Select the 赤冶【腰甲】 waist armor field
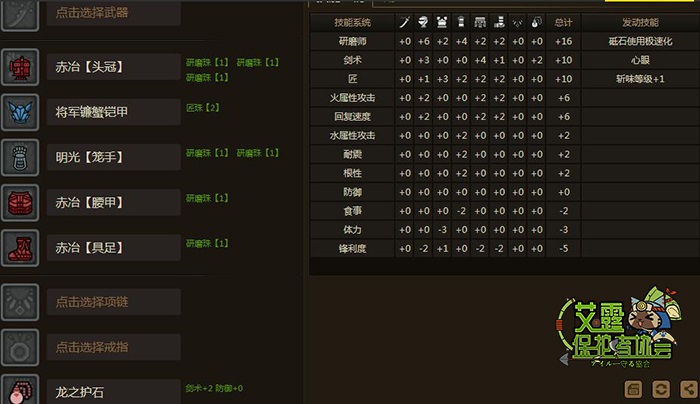The image size is (700, 404). pos(114,203)
